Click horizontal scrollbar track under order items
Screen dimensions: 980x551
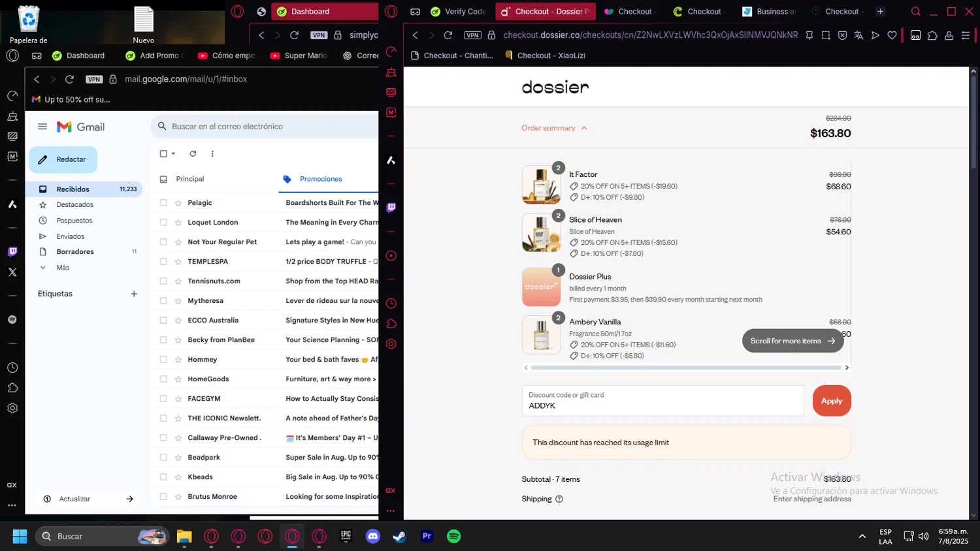coord(686,368)
